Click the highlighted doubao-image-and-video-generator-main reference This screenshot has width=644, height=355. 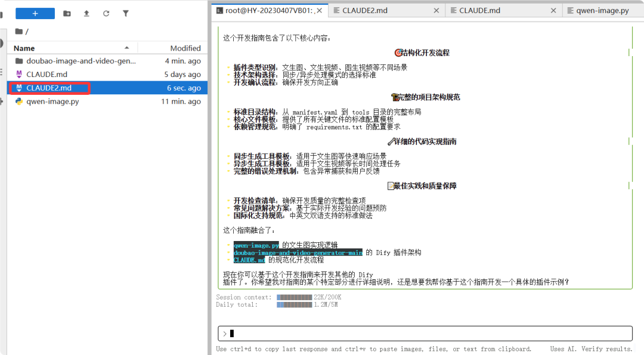(x=298, y=253)
